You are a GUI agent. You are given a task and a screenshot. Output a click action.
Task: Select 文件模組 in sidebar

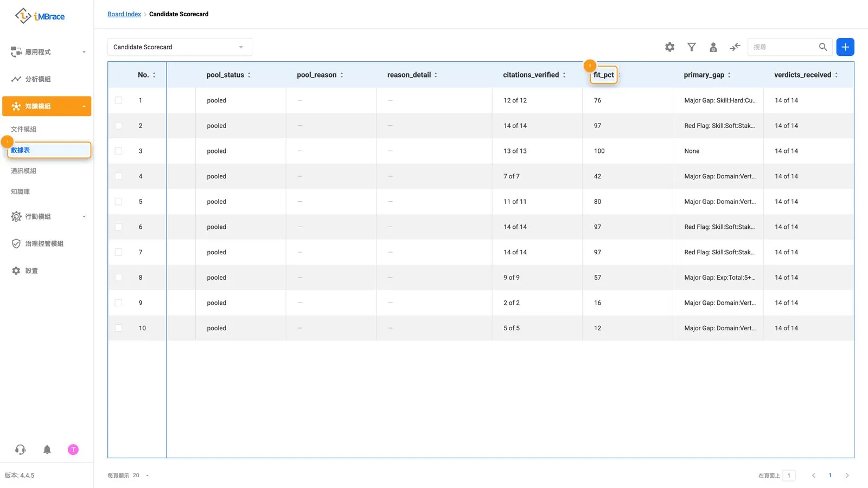tap(24, 129)
